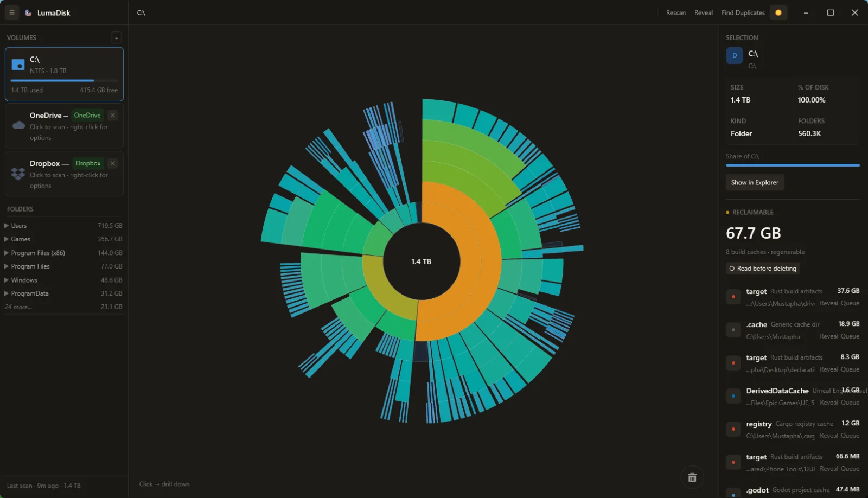This screenshot has height=498, width=868.
Task: Toggle the sun theme button
Action: 778,12
